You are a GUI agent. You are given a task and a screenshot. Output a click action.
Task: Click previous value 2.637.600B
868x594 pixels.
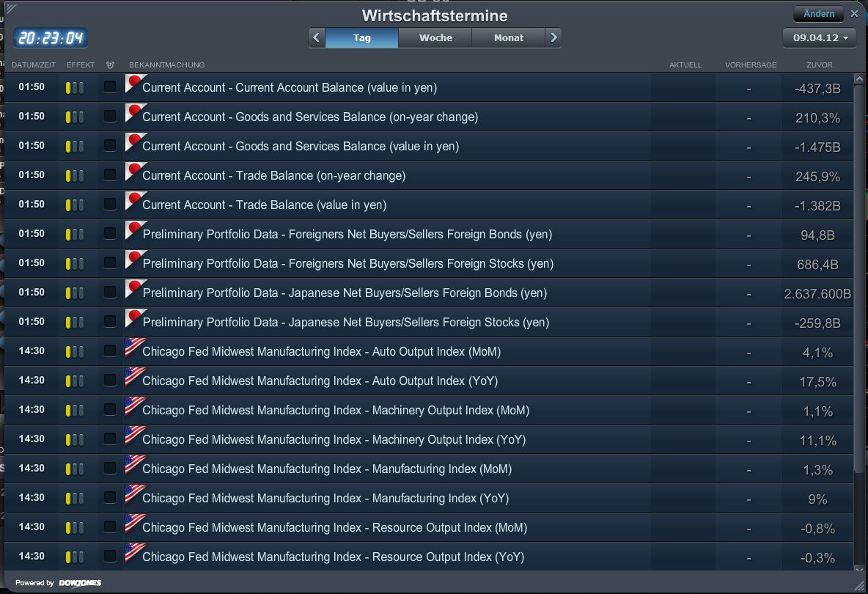[x=817, y=294]
